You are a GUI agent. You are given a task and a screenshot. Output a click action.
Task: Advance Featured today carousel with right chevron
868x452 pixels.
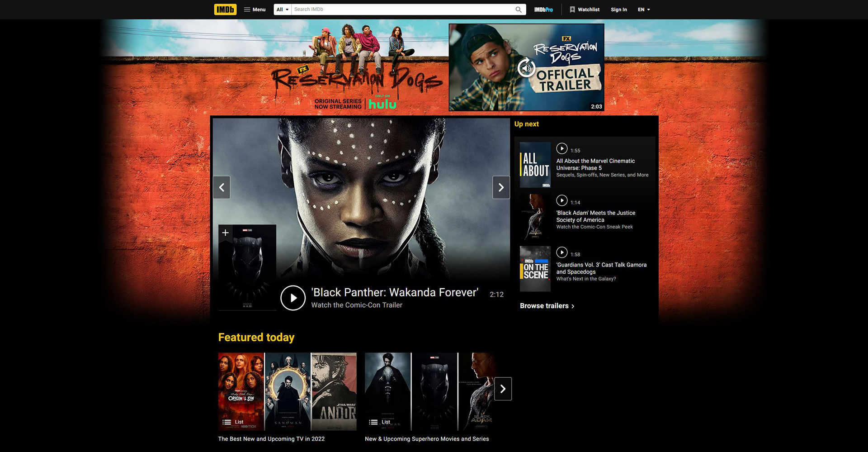[x=503, y=389]
